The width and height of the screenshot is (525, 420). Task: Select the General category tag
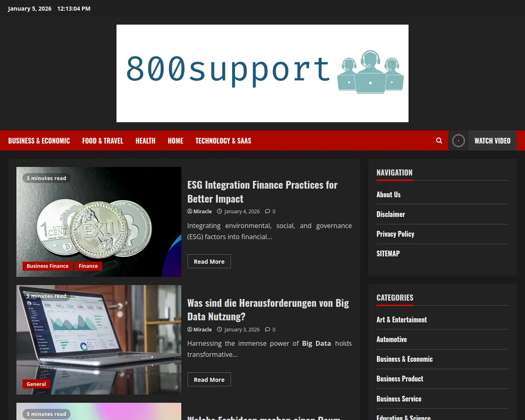coord(36,384)
